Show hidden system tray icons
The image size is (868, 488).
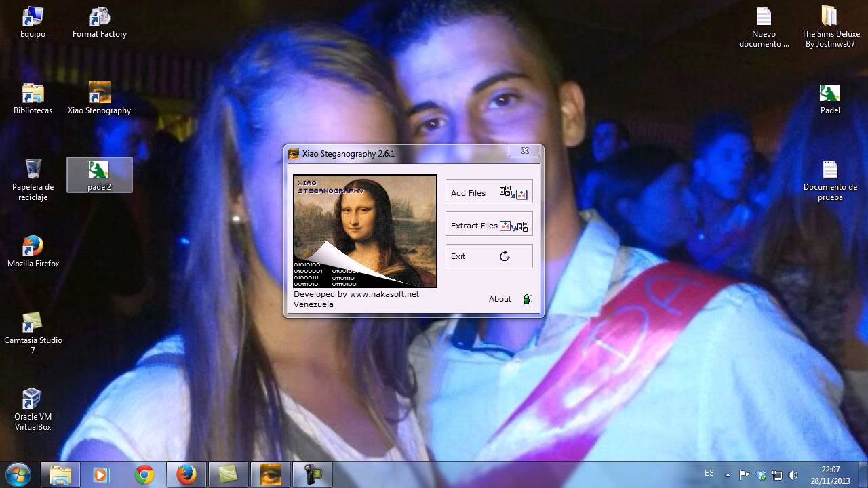point(728,475)
